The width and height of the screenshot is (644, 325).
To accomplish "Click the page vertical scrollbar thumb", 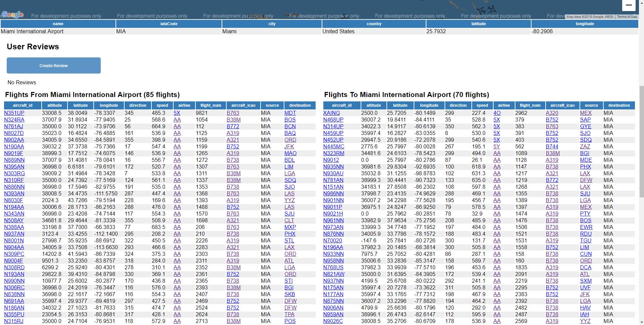I will point(641,142).
